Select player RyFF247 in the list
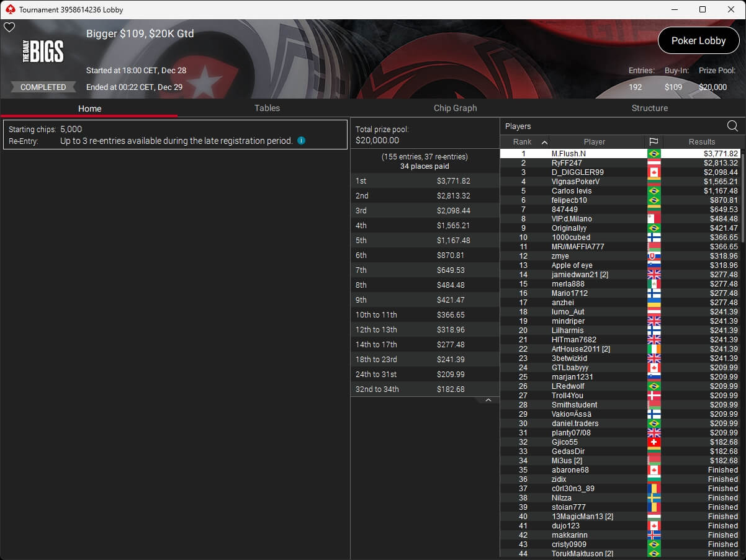This screenshot has width=746, height=560. (x=567, y=163)
